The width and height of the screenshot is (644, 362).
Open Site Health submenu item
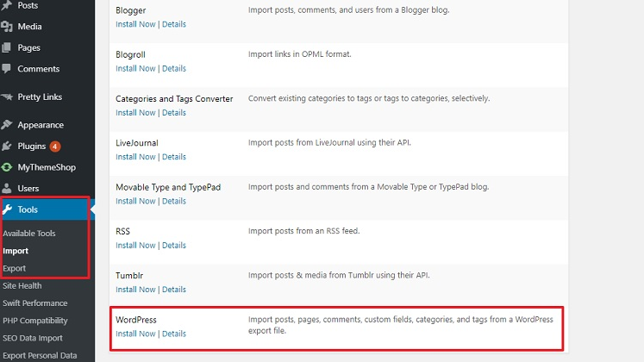pyautogui.click(x=22, y=285)
